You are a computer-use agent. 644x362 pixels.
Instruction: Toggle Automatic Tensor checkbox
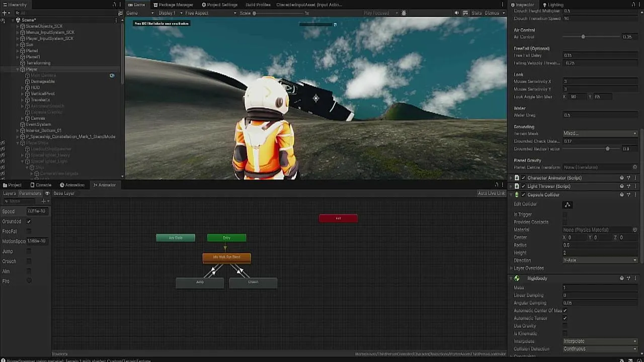coord(565,318)
